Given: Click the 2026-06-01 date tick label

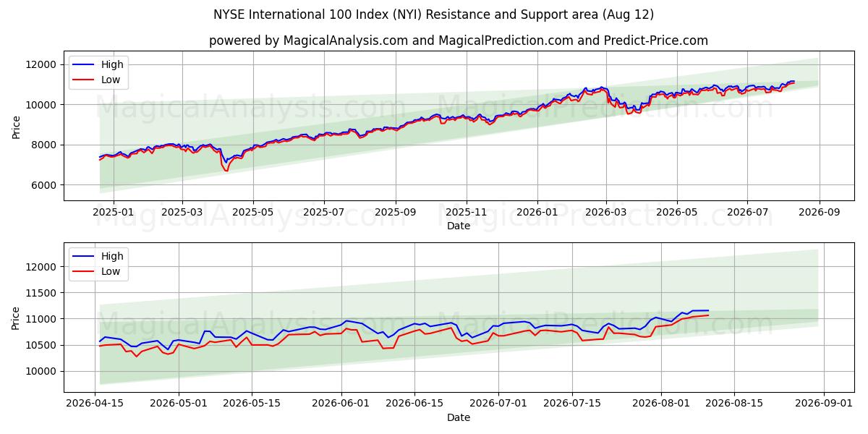Looking at the screenshot, I should pos(341,404).
